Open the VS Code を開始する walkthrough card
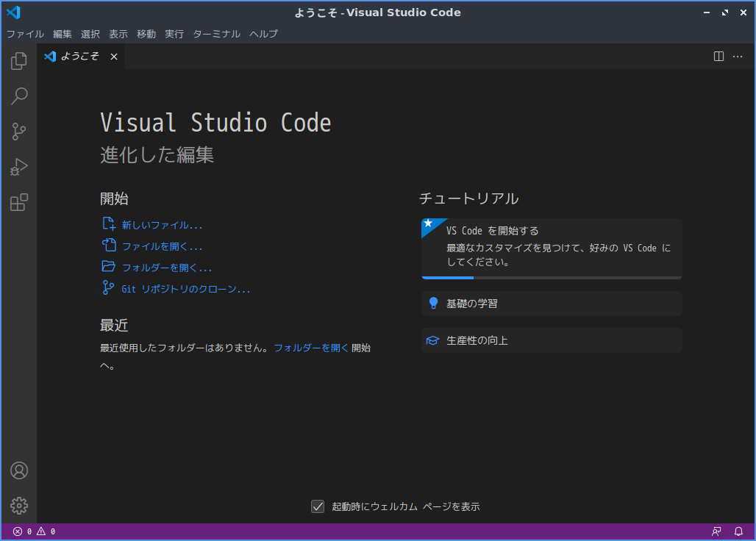756x541 pixels. click(552, 248)
